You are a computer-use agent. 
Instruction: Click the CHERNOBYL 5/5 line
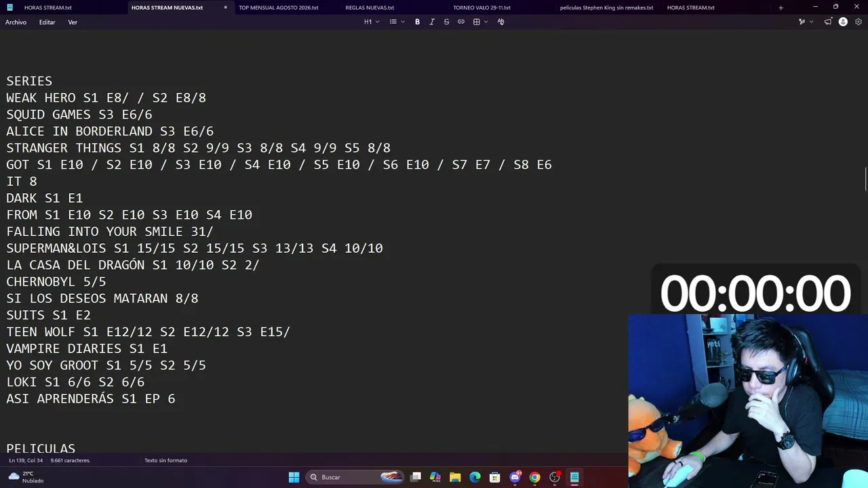pos(56,282)
